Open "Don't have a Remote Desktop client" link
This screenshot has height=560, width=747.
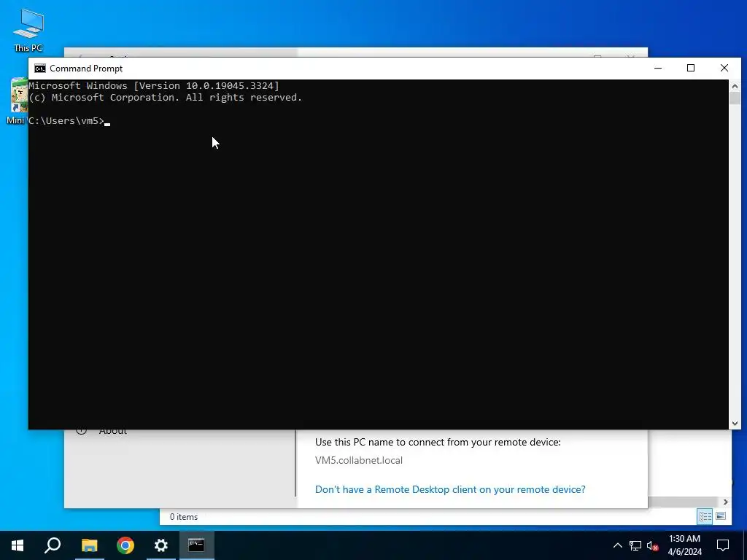[x=450, y=489]
